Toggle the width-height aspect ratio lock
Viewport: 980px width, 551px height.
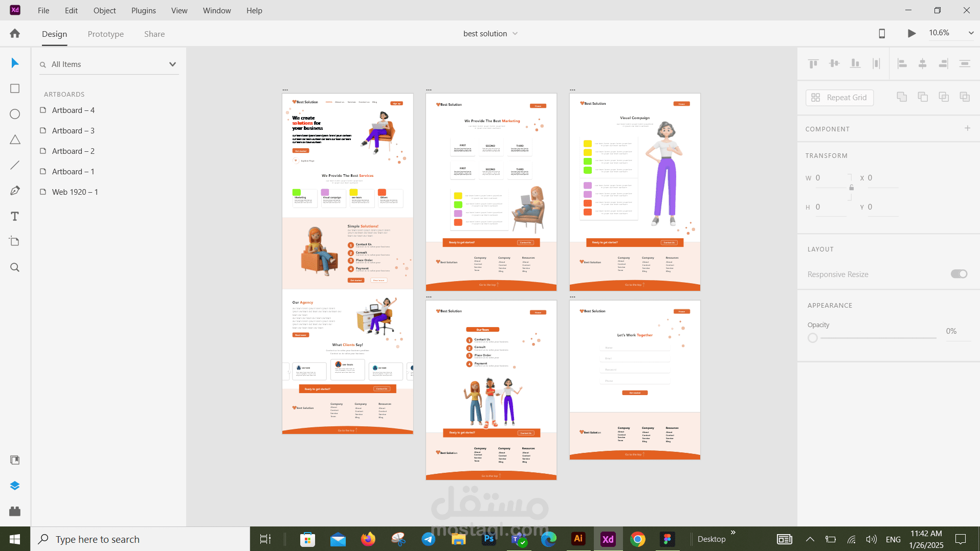click(851, 187)
